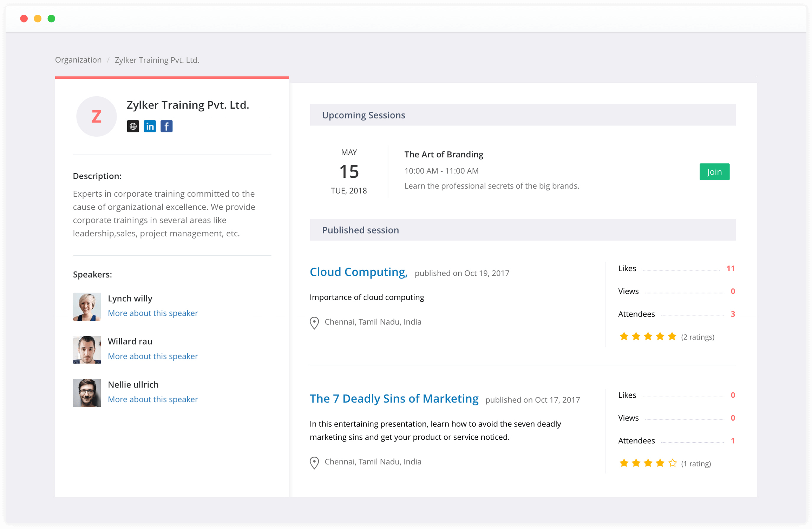Open the Cloud Computing session link
812x529 pixels.
click(359, 272)
